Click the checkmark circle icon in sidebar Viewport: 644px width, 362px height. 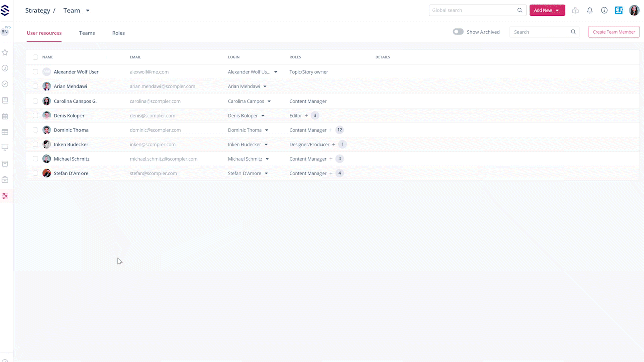5,84
